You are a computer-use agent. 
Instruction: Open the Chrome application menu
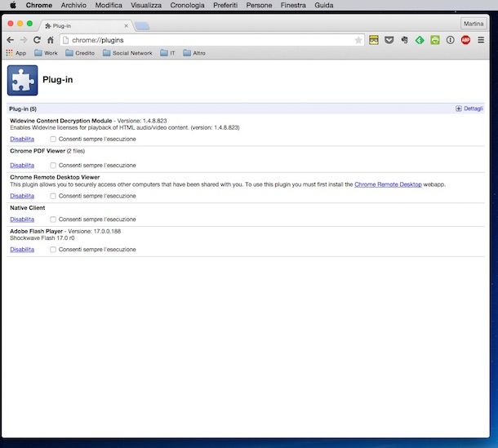coord(38,5)
